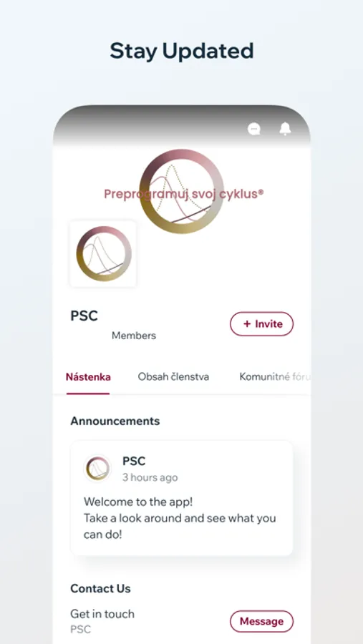The image size is (363, 644).
Task: Tap the PSC community name heading
Action: pos(84,316)
